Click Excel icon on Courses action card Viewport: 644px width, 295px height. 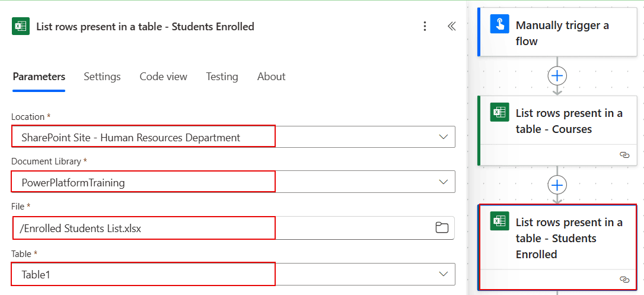(499, 112)
